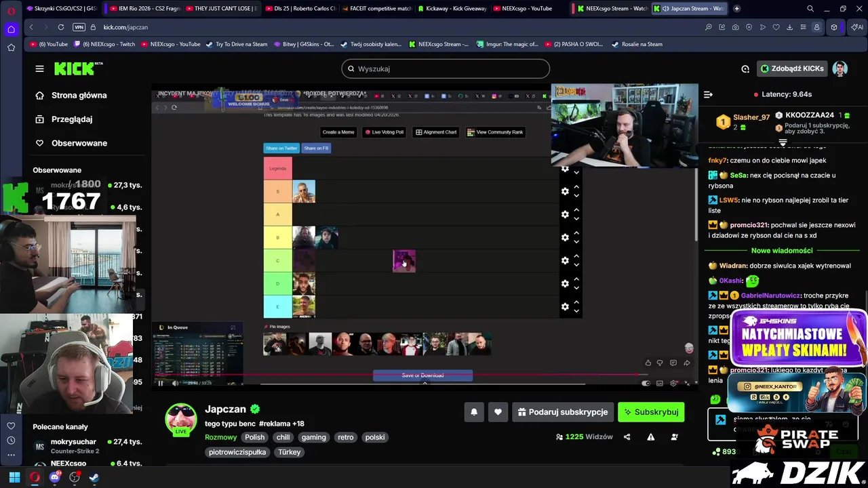Select the retro tag
This screenshot has width=868, height=488.
346,437
